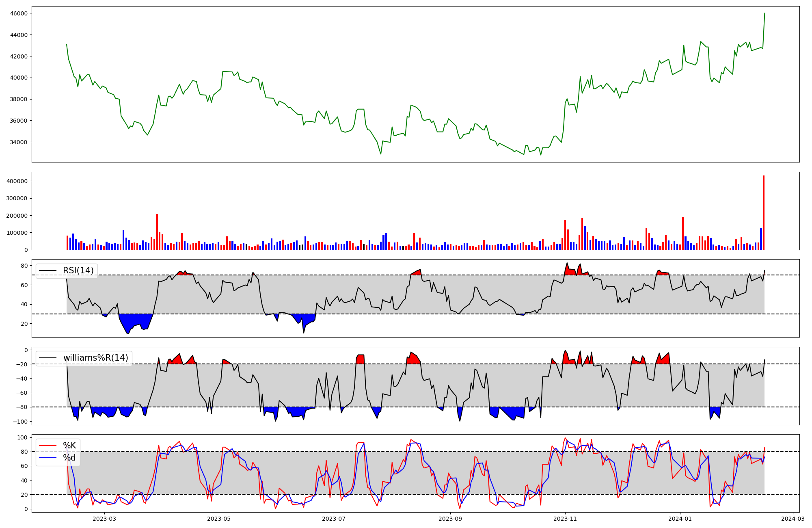
Task: Click the williams%R(14) legend label
Action: [95, 358]
